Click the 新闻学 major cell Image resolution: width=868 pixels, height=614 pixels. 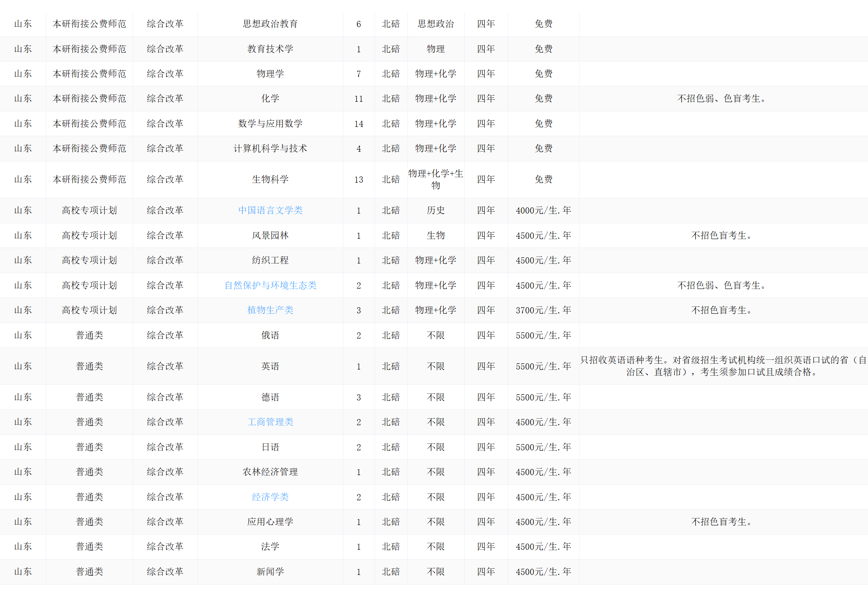click(x=270, y=572)
